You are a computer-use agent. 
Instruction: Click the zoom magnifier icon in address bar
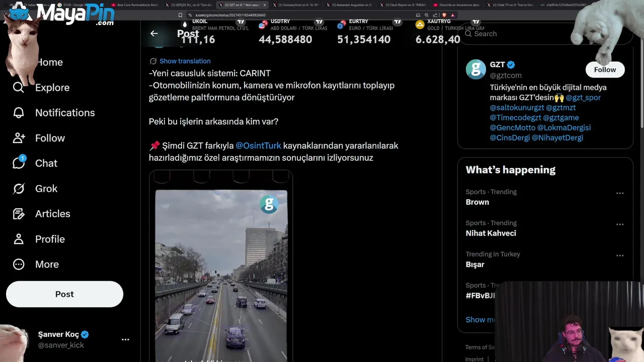pyautogui.click(x=427, y=15)
